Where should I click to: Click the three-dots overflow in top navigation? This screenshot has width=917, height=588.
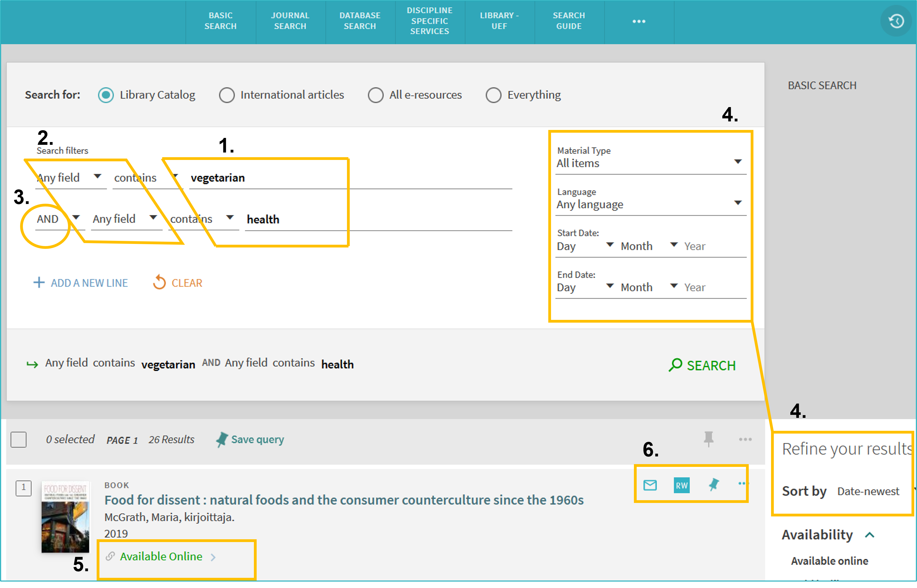pyautogui.click(x=639, y=21)
